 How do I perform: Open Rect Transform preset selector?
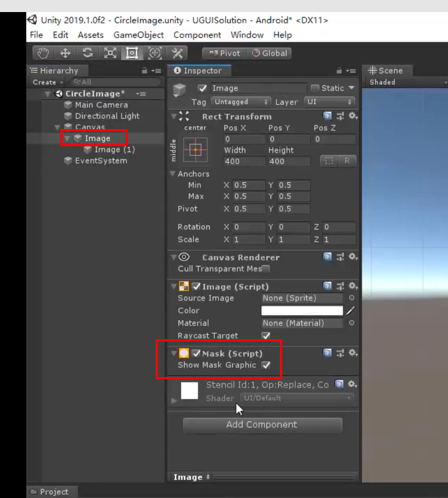(340, 116)
